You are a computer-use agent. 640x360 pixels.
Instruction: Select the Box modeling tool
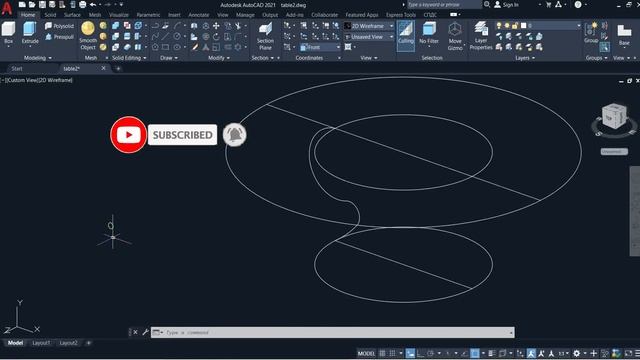(x=8, y=33)
